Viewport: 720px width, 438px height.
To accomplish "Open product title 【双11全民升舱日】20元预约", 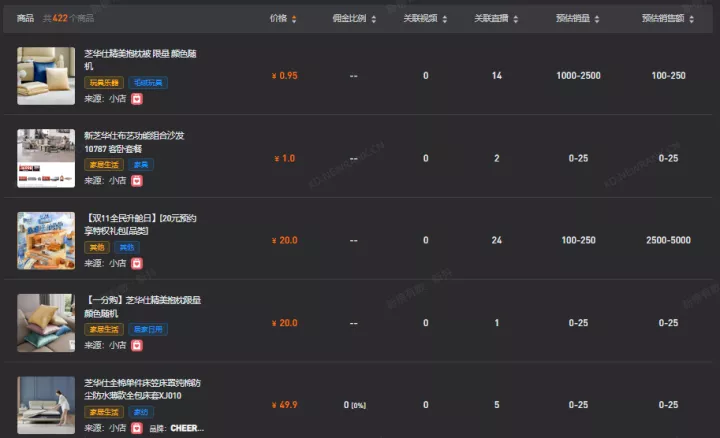I will 141,224.
